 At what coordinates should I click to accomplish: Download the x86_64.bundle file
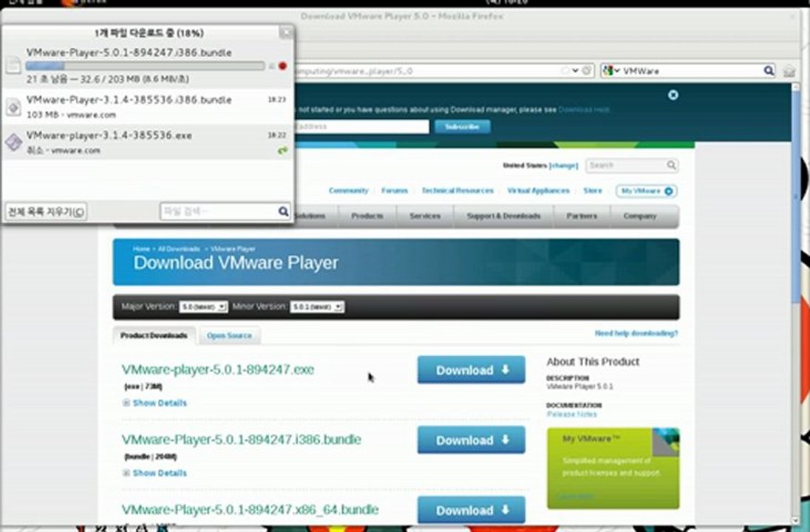(x=471, y=510)
